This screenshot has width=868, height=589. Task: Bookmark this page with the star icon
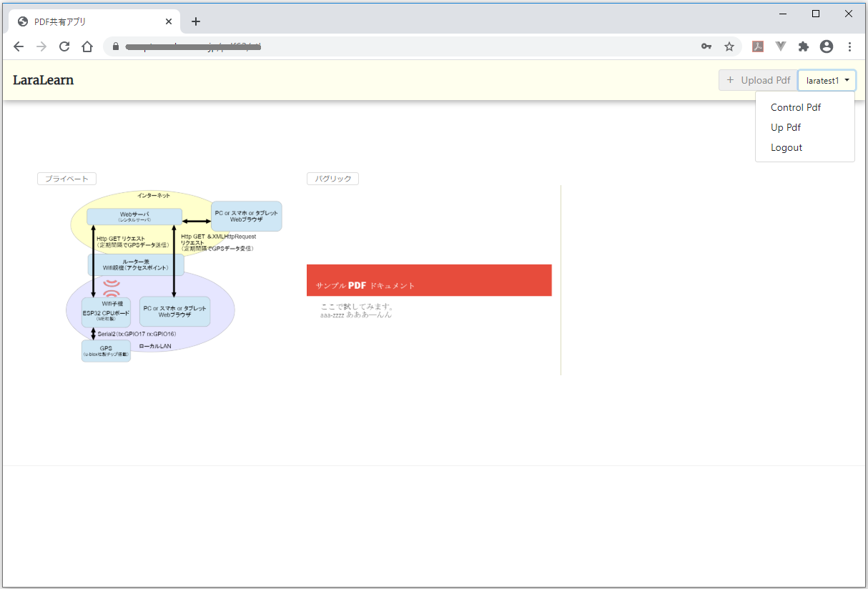tap(729, 46)
